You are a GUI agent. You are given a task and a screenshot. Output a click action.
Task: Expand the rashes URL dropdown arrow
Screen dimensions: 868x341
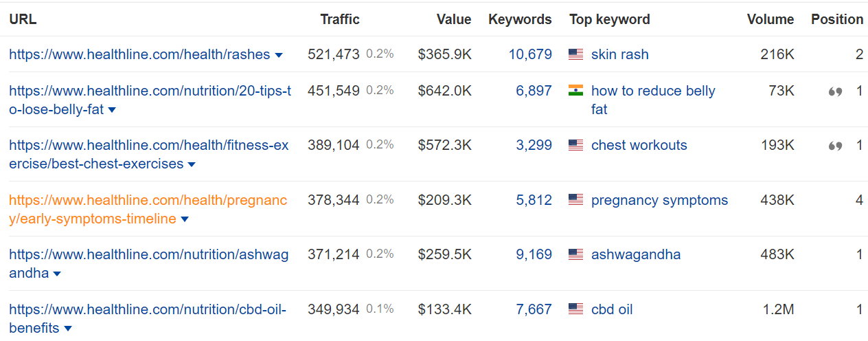pos(279,55)
